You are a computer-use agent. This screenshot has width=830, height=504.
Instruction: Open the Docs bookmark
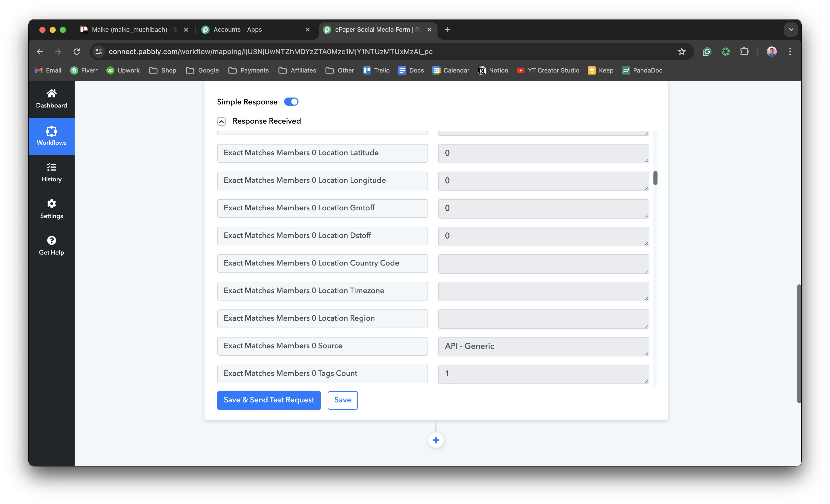(x=411, y=70)
